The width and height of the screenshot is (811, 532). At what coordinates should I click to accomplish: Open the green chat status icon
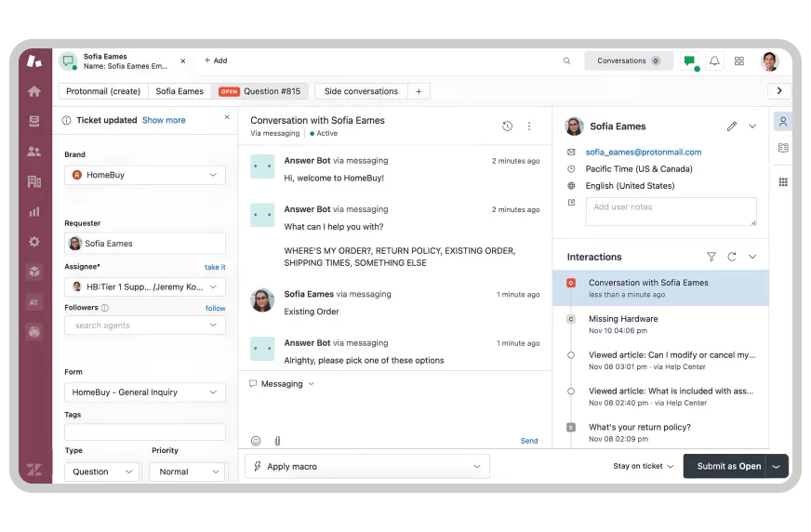click(689, 61)
